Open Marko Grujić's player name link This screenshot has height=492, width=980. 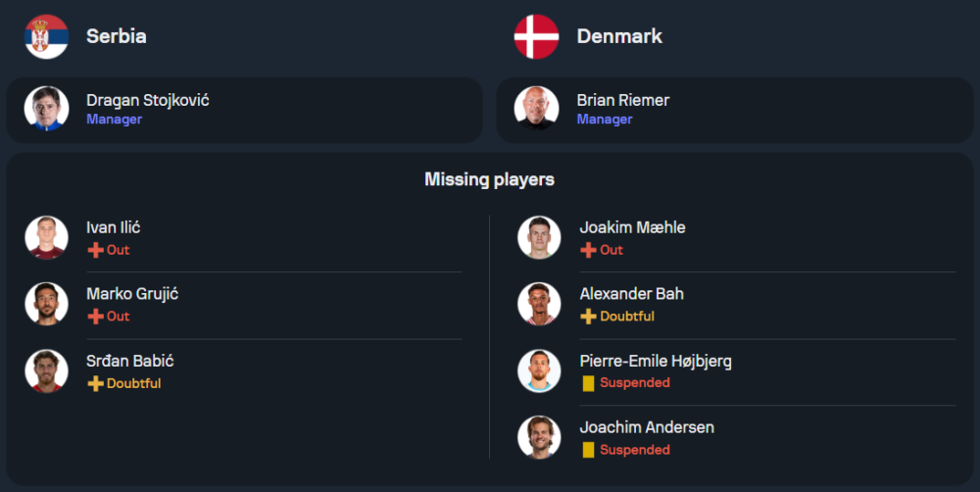(132, 294)
